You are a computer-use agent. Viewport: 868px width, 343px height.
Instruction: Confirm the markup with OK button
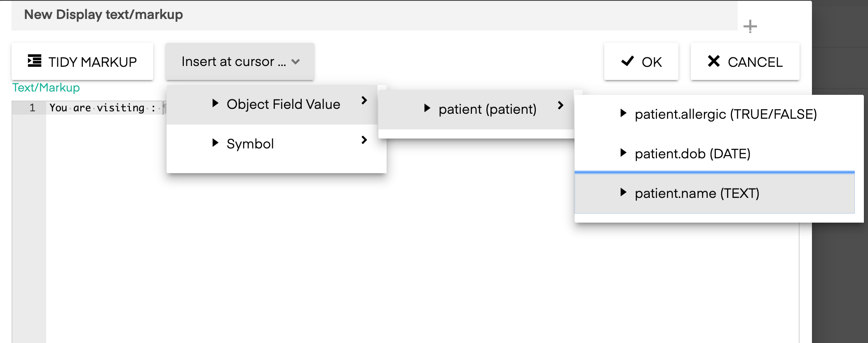(x=641, y=61)
